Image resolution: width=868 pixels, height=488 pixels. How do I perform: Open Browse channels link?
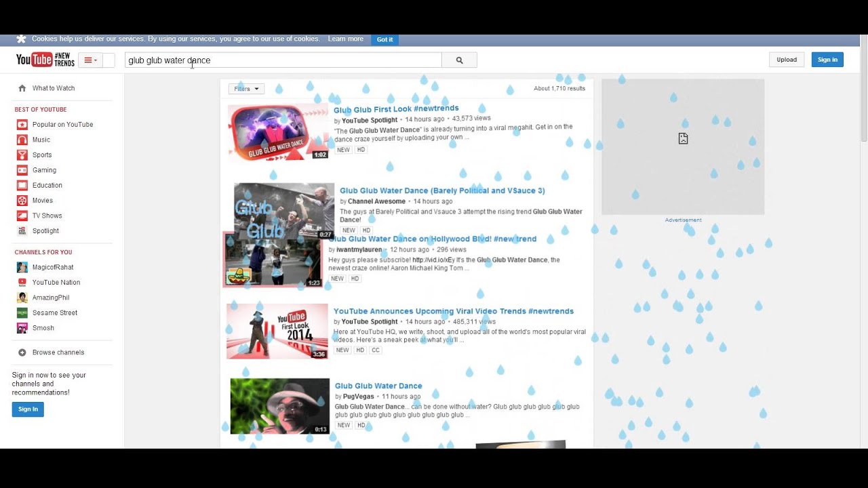click(x=58, y=352)
